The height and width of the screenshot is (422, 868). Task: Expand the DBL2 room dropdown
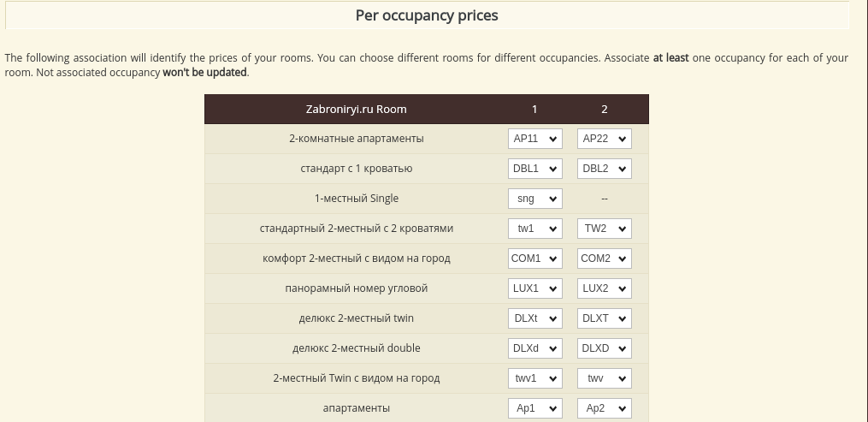pos(605,169)
